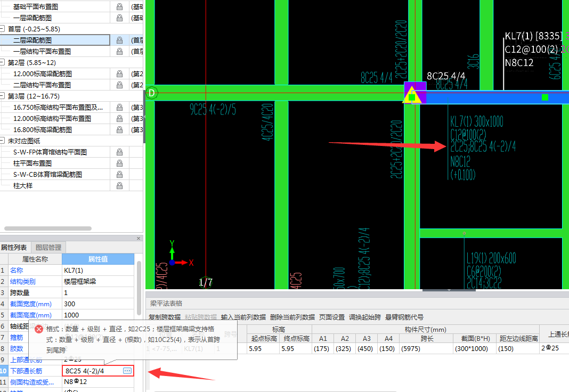Screen dimensions: 569x392
Task: Click the yellow triangle snap marker on beam
Action: [x=412, y=95]
